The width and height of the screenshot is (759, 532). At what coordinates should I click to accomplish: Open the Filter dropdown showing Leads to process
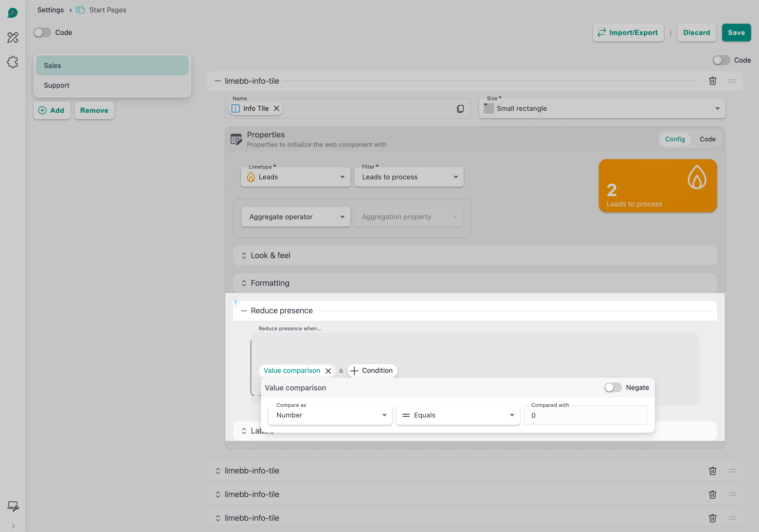coord(409,177)
